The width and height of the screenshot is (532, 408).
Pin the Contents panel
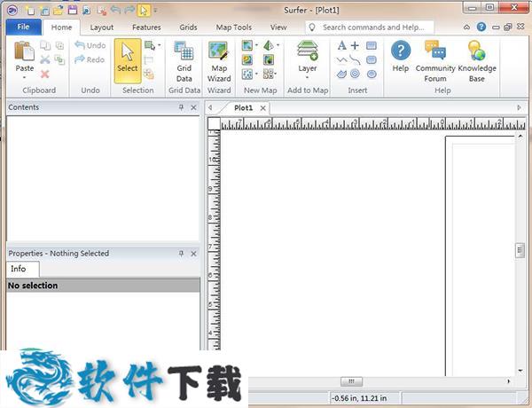[181, 107]
